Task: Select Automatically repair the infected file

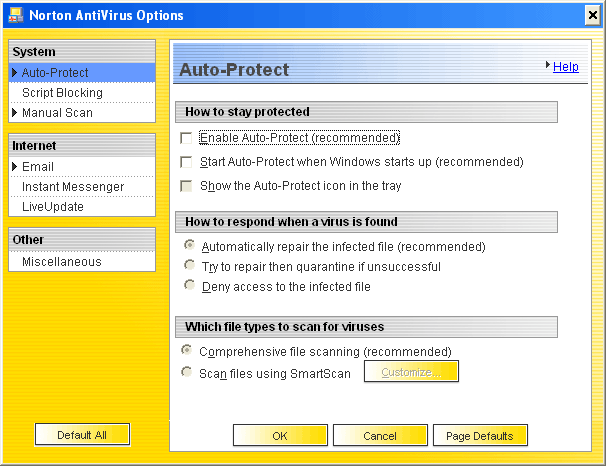Action: [x=188, y=246]
